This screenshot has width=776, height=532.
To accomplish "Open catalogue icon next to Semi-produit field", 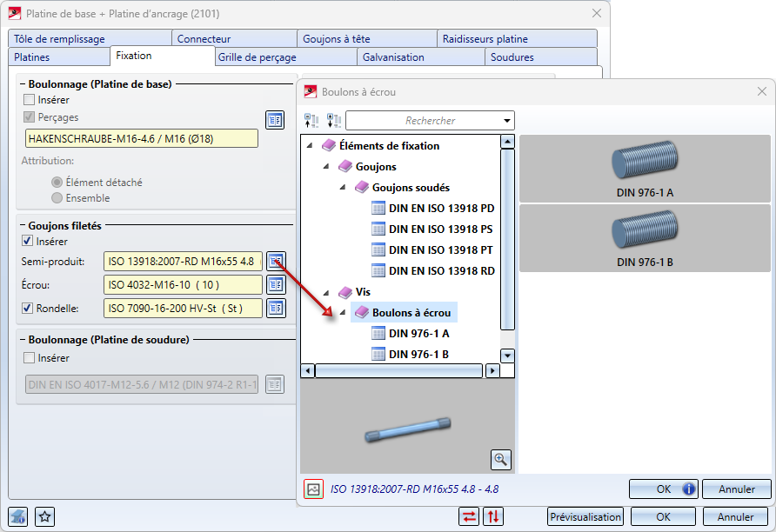I will 276,261.
